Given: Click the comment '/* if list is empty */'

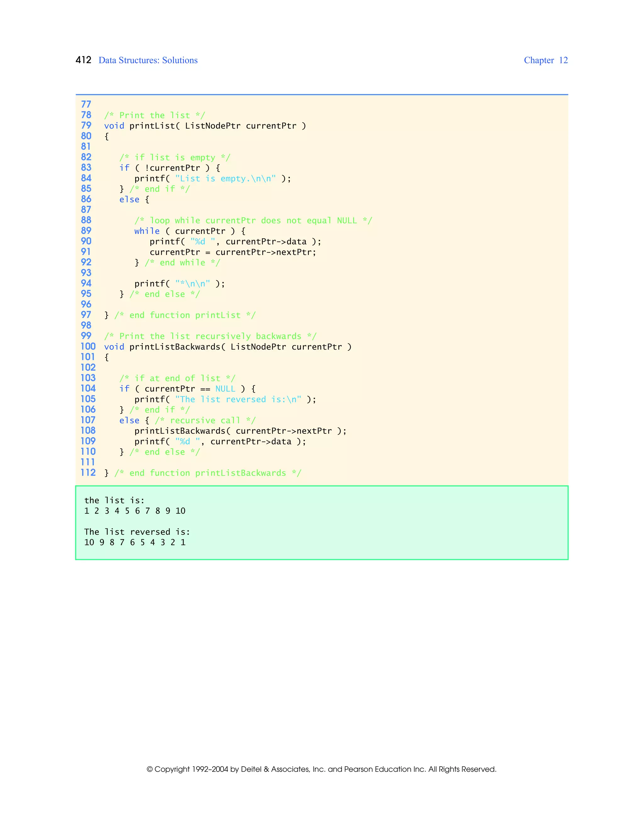Looking at the screenshot, I should (175, 157).
